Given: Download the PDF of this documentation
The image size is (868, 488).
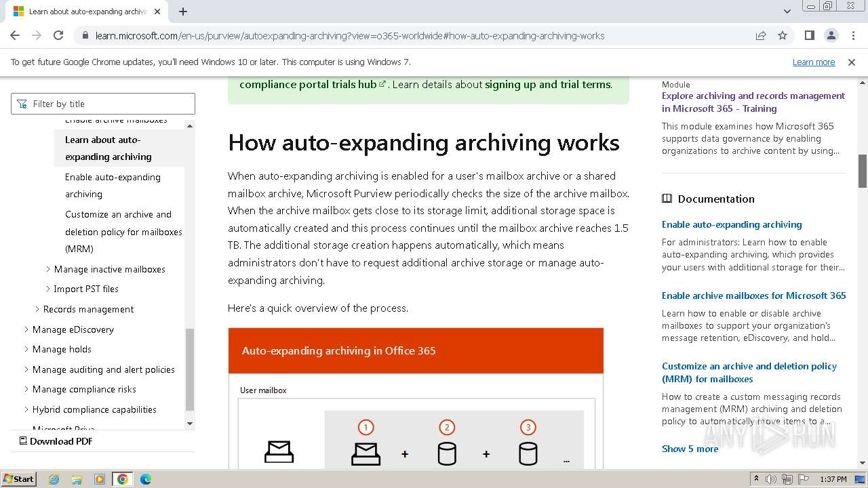Looking at the screenshot, I should [56, 441].
